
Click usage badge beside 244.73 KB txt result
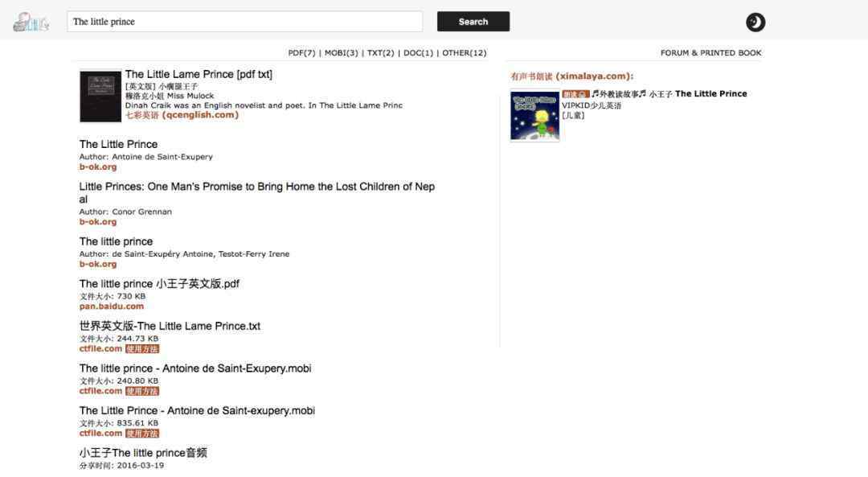click(x=142, y=349)
